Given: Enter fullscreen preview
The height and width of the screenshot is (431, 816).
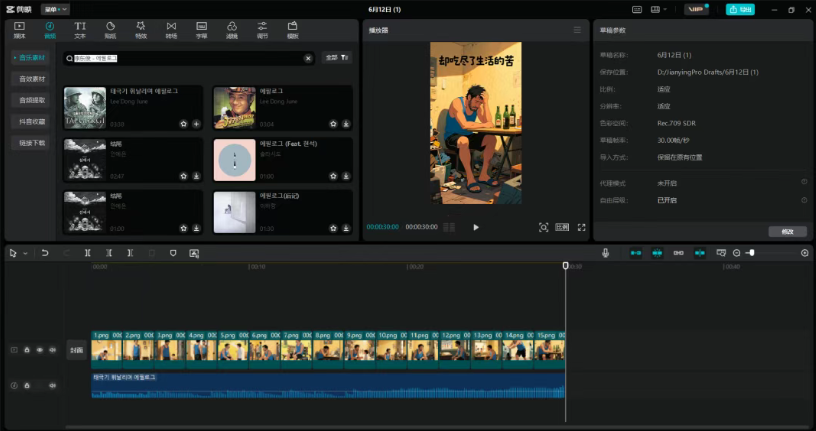Looking at the screenshot, I should (x=582, y=227).
